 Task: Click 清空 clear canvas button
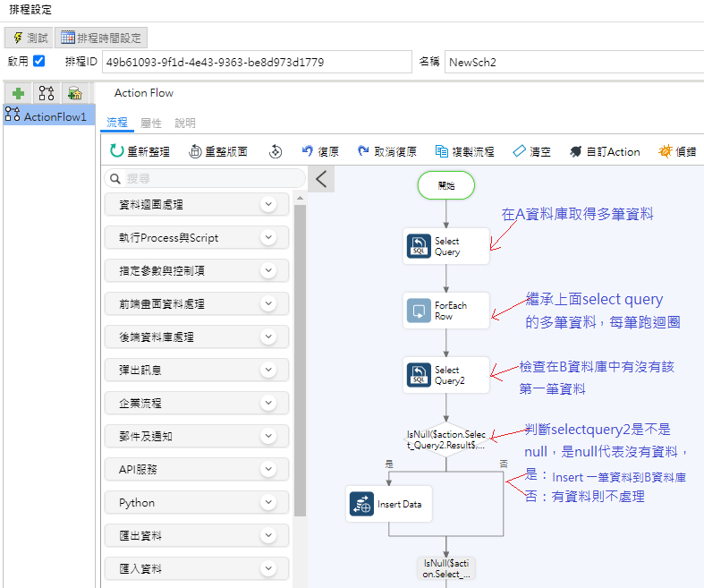click(x=531, y=151)
